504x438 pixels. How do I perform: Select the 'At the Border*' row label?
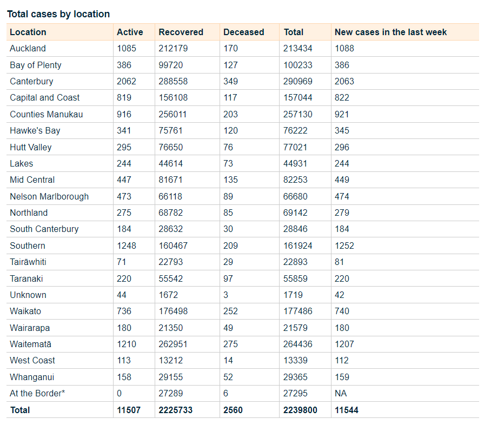pyautogui.click(x=37, y=393)
